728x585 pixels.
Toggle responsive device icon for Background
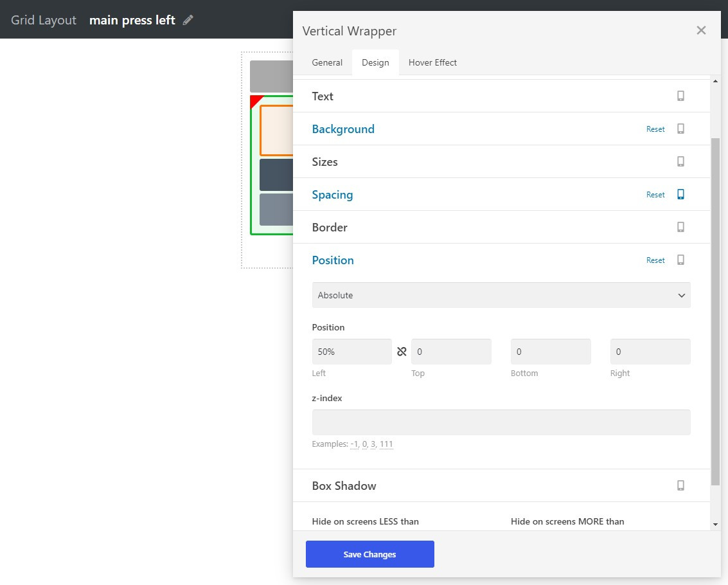click(680, 129)
